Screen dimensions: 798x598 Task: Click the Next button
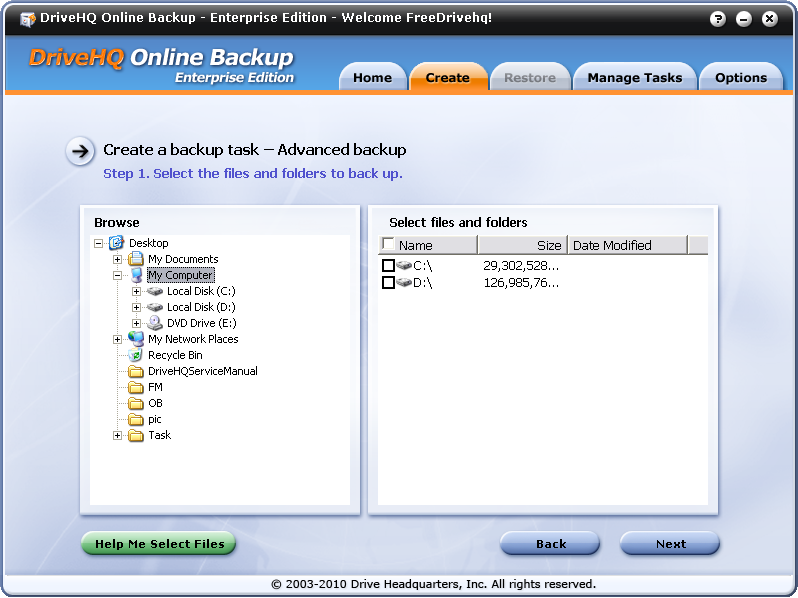[x=670, y=544]
